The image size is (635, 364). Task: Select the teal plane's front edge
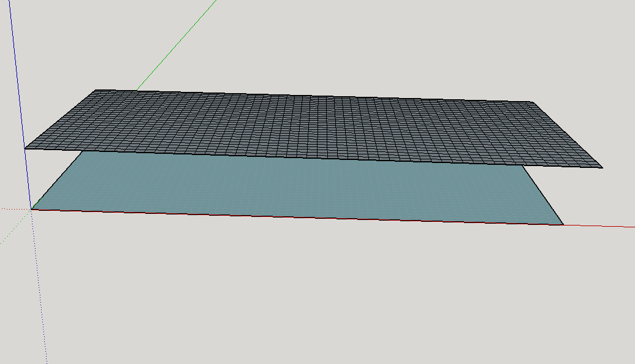[294, 217]
